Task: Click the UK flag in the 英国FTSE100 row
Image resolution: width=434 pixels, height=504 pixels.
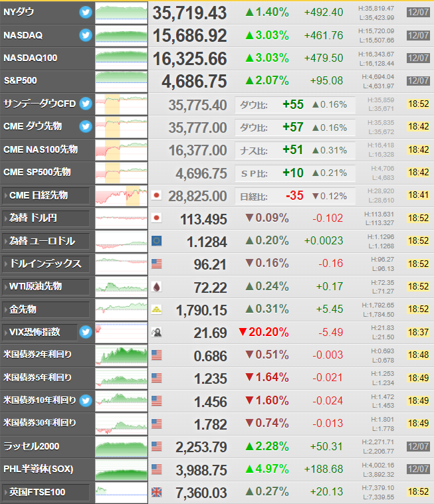Action: (x=157, y=492)
